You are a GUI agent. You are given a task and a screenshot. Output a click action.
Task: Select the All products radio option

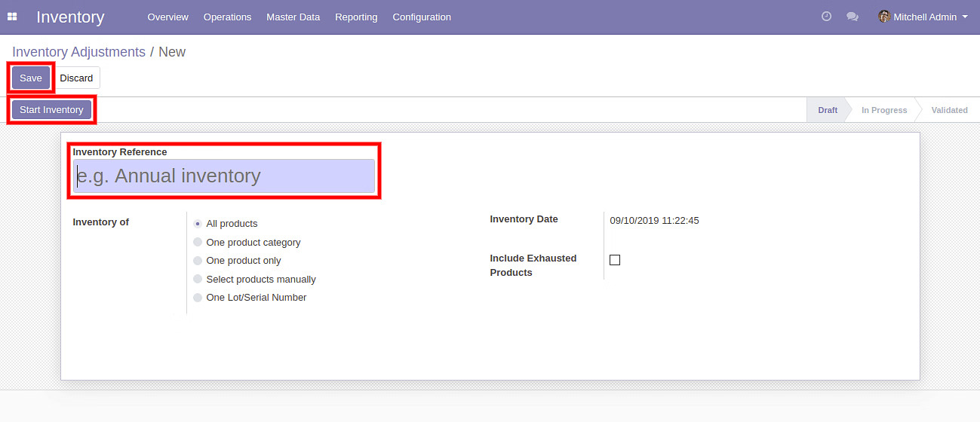click(198, 224)
